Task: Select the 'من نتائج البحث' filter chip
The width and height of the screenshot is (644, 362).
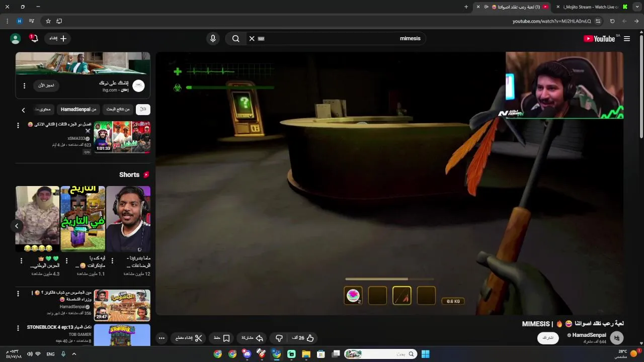Action: (118, 109)
